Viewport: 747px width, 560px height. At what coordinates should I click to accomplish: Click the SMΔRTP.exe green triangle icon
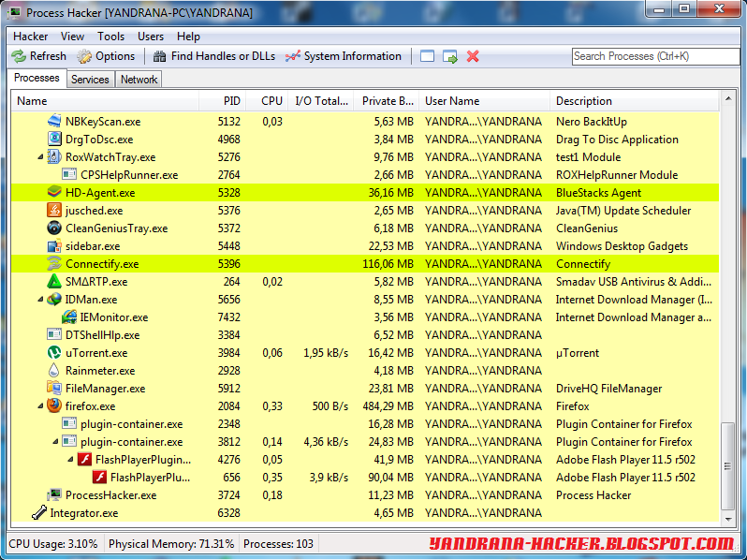(x=54, y=281)
